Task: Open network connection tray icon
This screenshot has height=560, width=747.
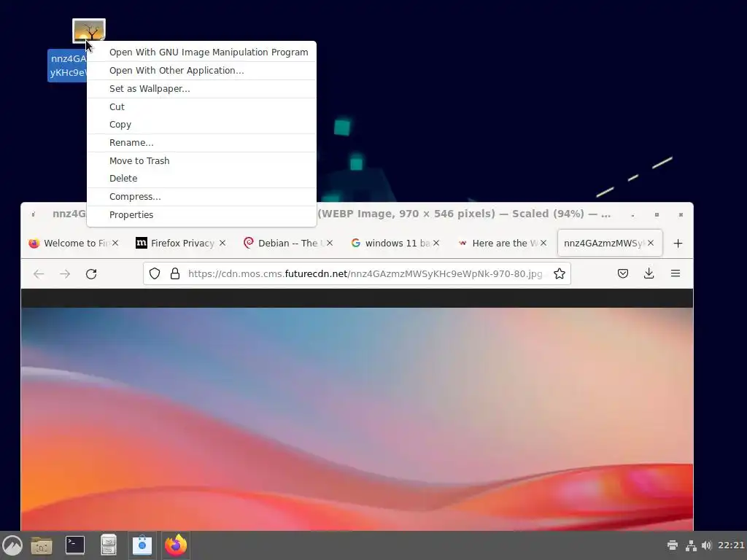Action: click(690, 545)
